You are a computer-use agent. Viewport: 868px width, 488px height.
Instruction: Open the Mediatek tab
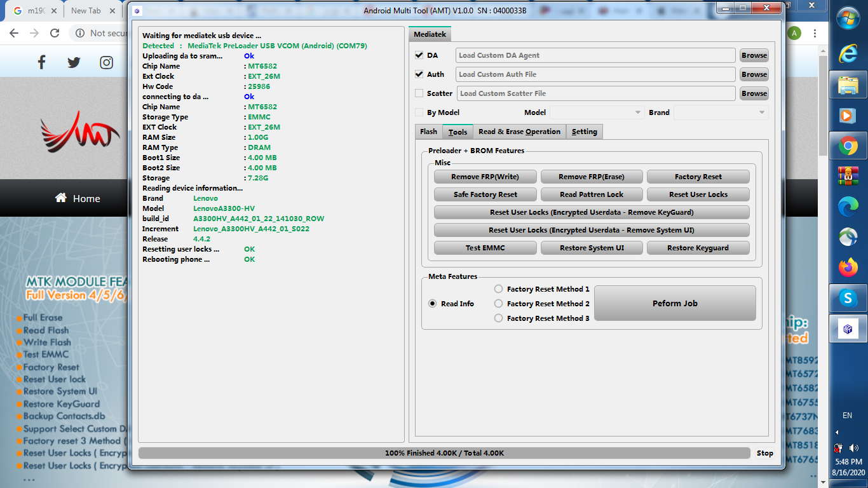click(x=430, y=34)
